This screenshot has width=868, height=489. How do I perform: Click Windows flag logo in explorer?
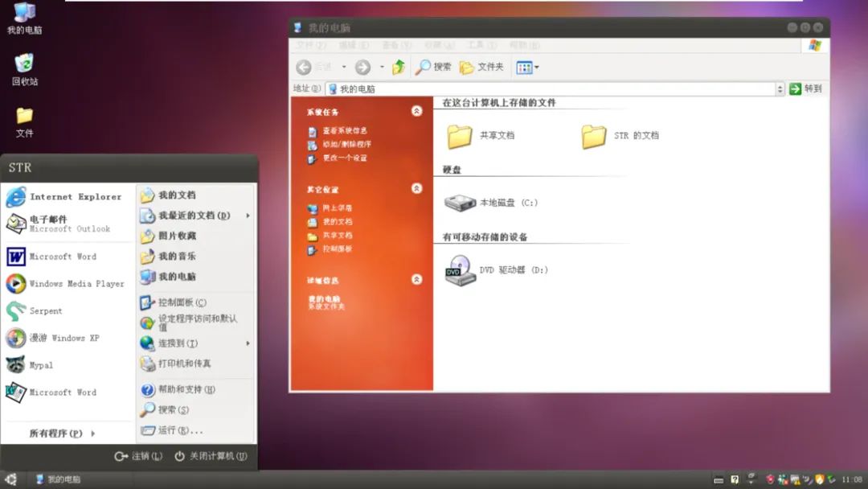[815, 45]
